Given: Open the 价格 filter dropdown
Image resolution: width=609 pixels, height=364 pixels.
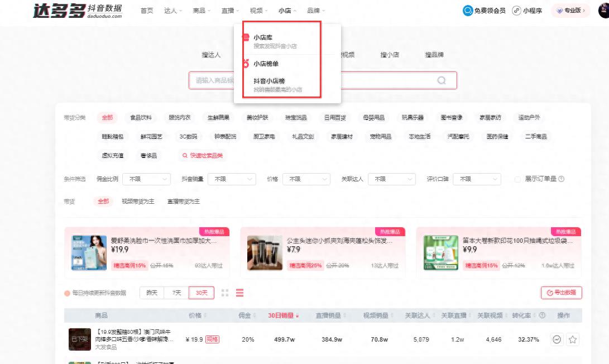Looking at the screenshot, I should (306, 179).
